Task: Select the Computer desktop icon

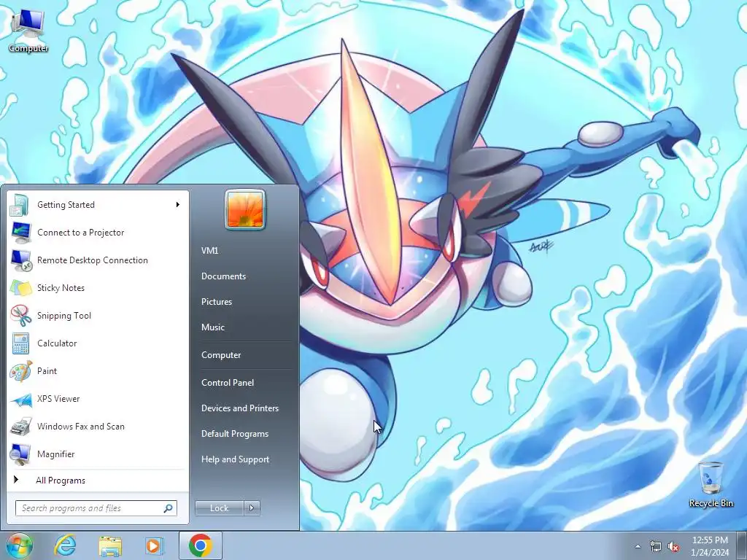Action: 28,31
